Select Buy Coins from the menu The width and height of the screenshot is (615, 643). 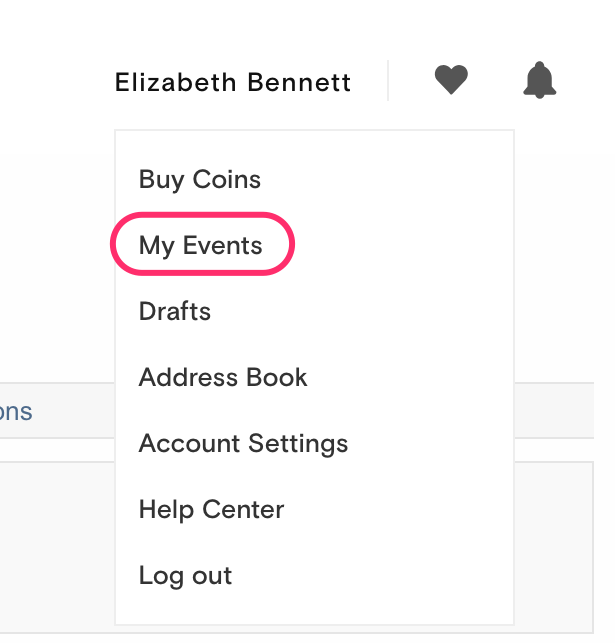[200, 179]
